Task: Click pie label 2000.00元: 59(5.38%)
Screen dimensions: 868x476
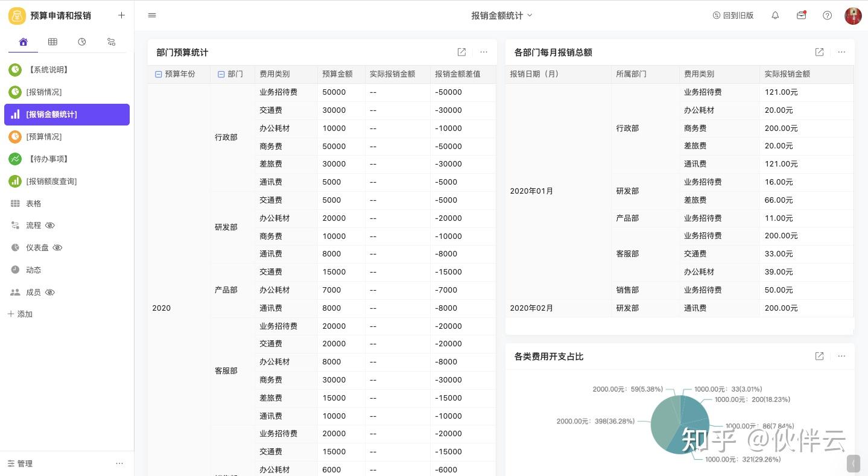Action: point(628,389)
